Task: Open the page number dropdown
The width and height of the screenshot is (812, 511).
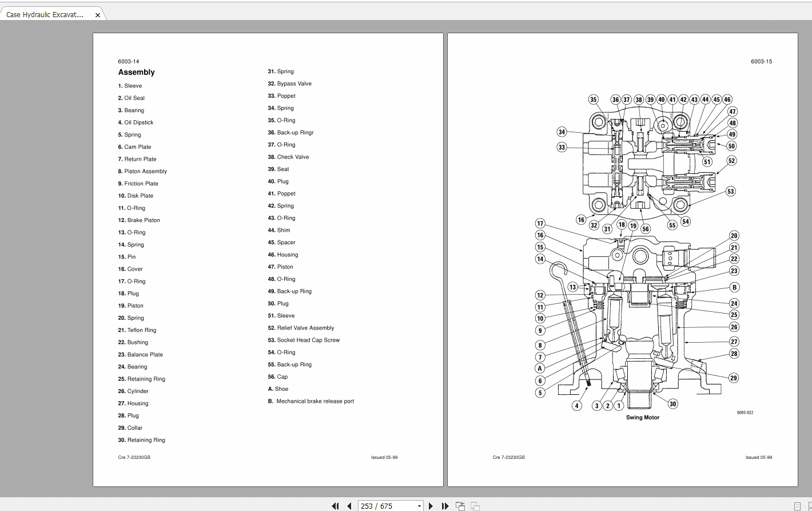Action: [419, 506]
